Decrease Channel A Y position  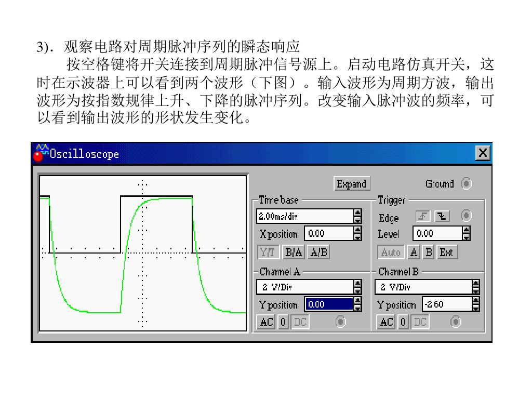click(357, 308)
